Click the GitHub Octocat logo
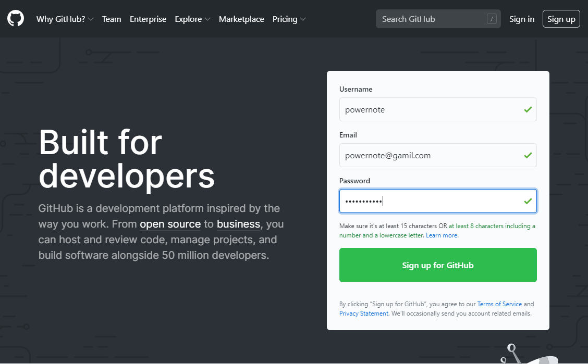Image resolution: width=588 pixels, height=364 pixels. (x=15, y=18)
